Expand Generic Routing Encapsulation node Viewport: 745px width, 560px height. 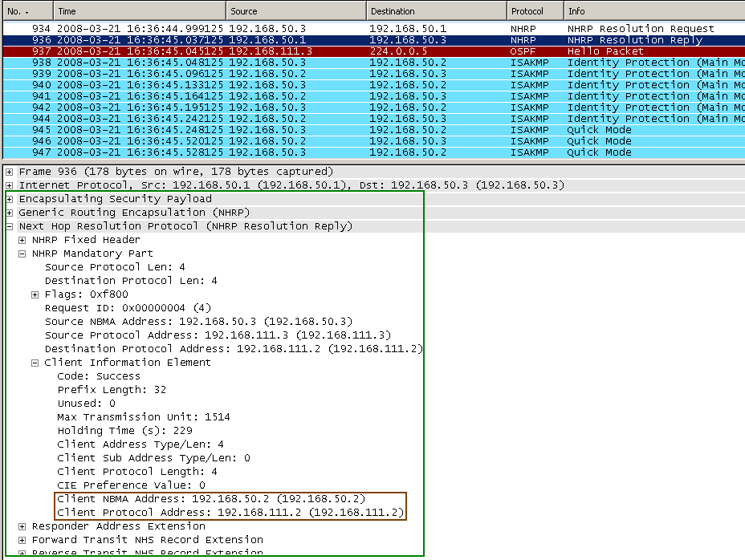pos(9,213)
